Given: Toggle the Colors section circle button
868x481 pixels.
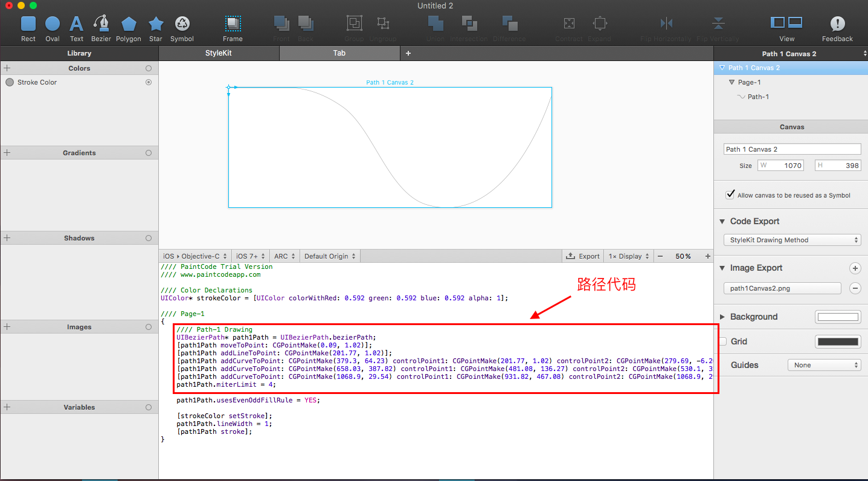Looking at the screenshot, I should click(149, 68).
